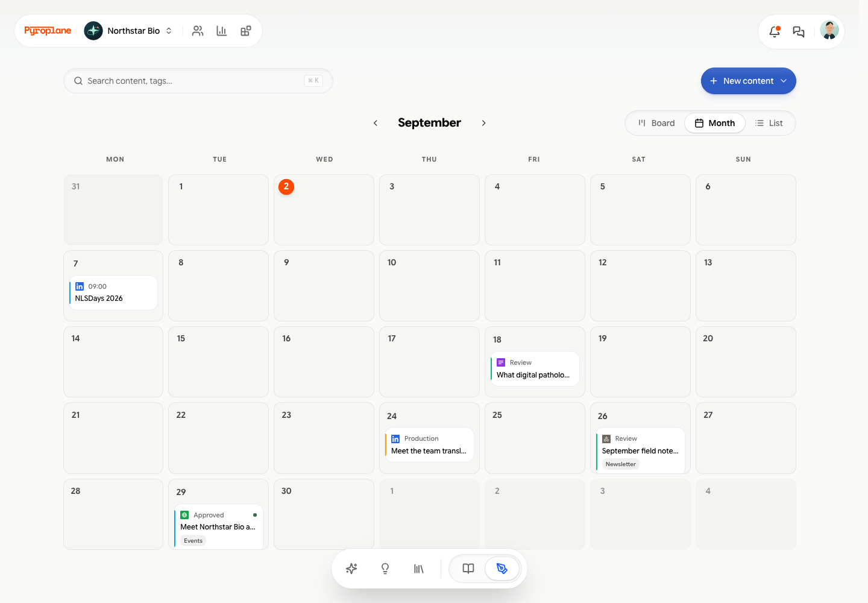Open the ideas lightbulb in dock
The height and width of the screenshot is (603, 868).
tap(385, 569)
